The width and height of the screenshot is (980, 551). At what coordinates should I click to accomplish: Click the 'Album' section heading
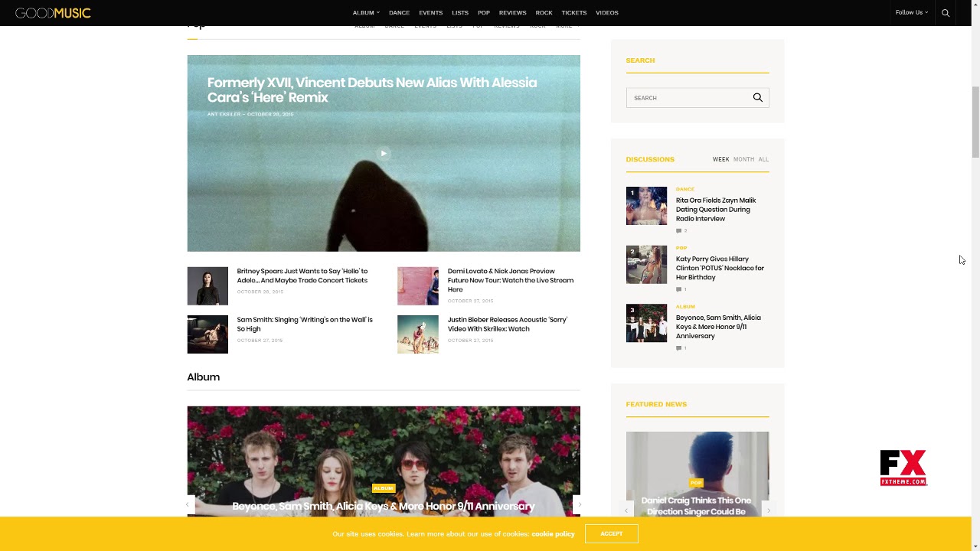[204, 377]
